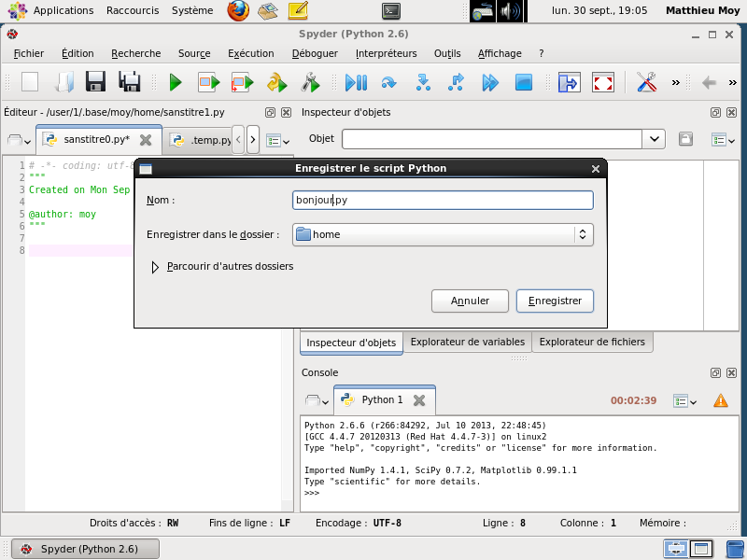Open Exécution menu
The height and width of the screenshot is (560, 747).
(x=250, y=53)
